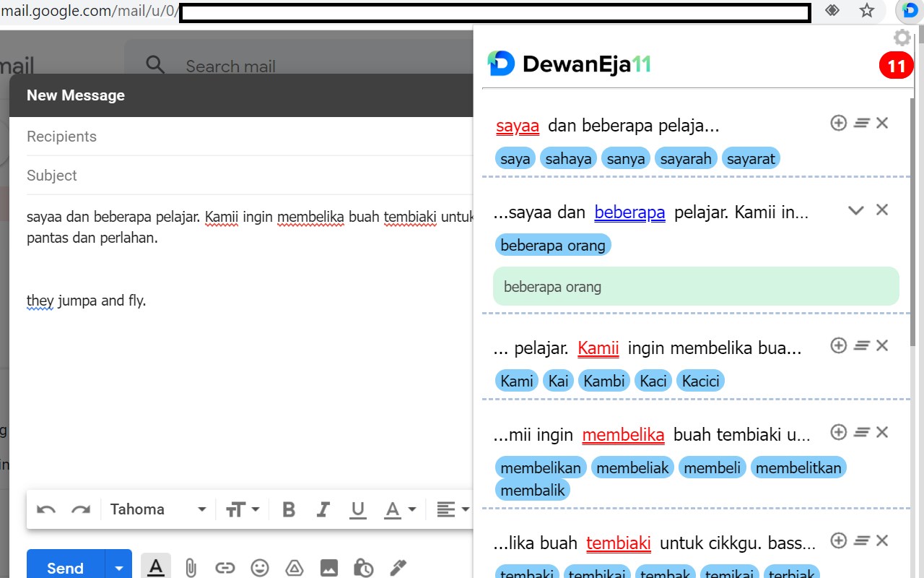This screenshot has height=578, width=924.
Task: Toggle bold formatting
Action: point(289,509)
